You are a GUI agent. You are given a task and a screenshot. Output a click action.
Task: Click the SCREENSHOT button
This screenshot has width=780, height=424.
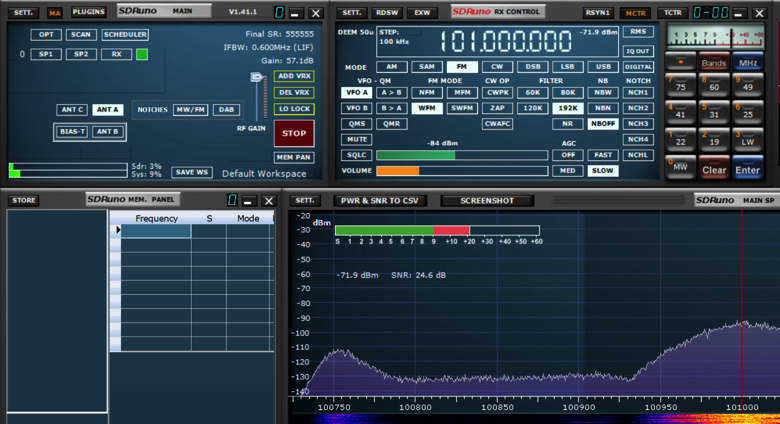(x=487, y=201)
